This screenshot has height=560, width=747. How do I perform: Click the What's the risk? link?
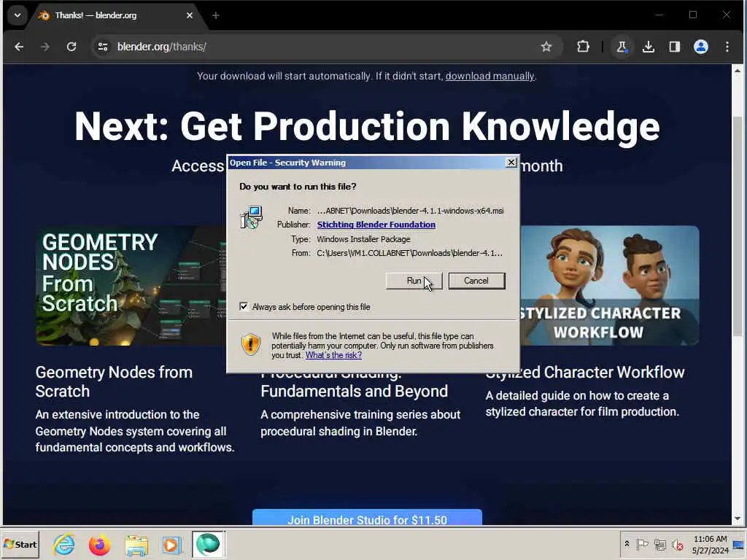(x=333, y=355)
